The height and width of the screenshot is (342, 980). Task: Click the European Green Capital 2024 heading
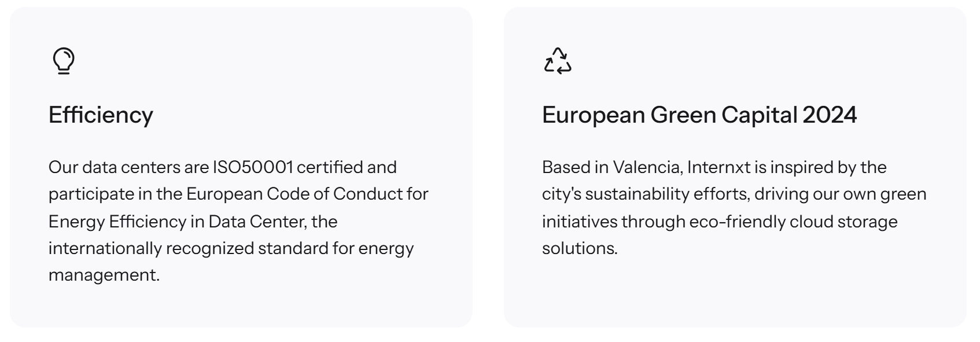click(699, 115)
